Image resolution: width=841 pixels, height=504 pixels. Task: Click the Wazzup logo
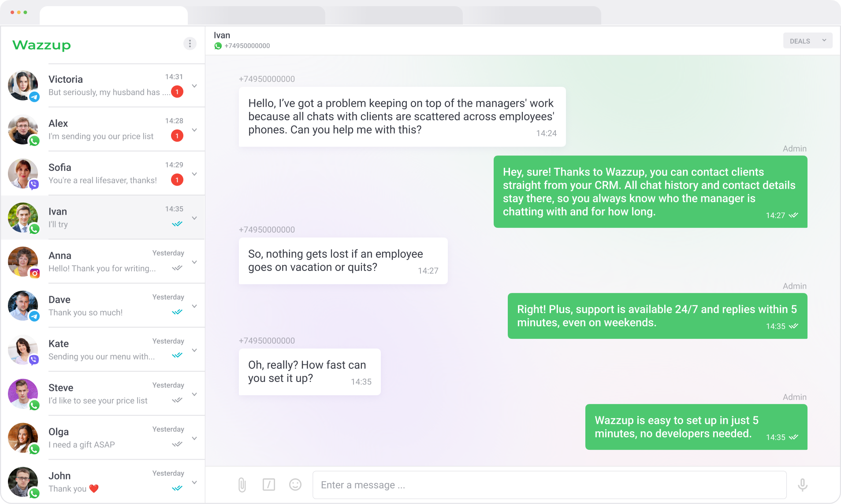42,45
